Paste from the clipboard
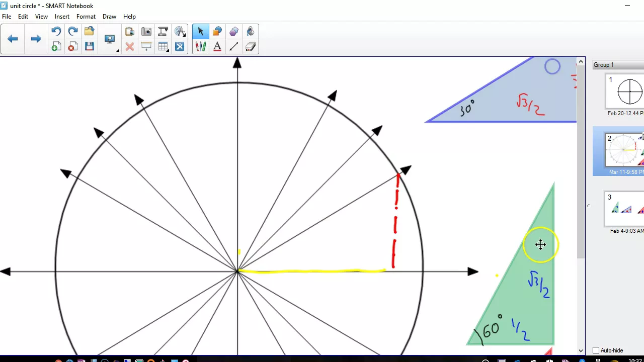The width and height of the screenshot is (644, 362). tap(129, 31)
